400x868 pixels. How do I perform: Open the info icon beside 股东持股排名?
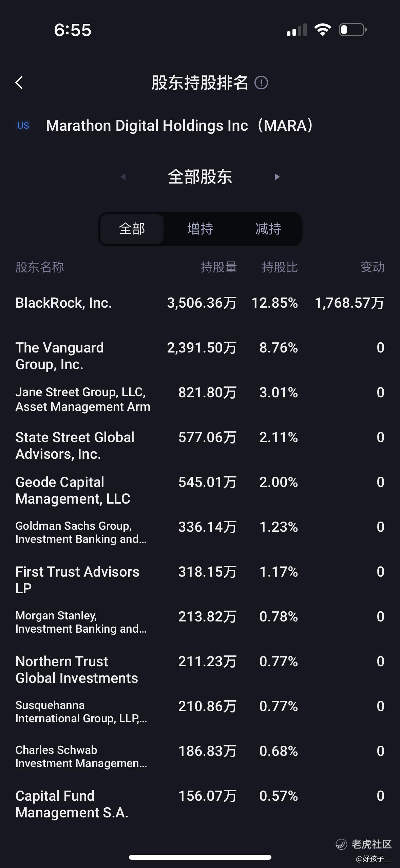261,83
